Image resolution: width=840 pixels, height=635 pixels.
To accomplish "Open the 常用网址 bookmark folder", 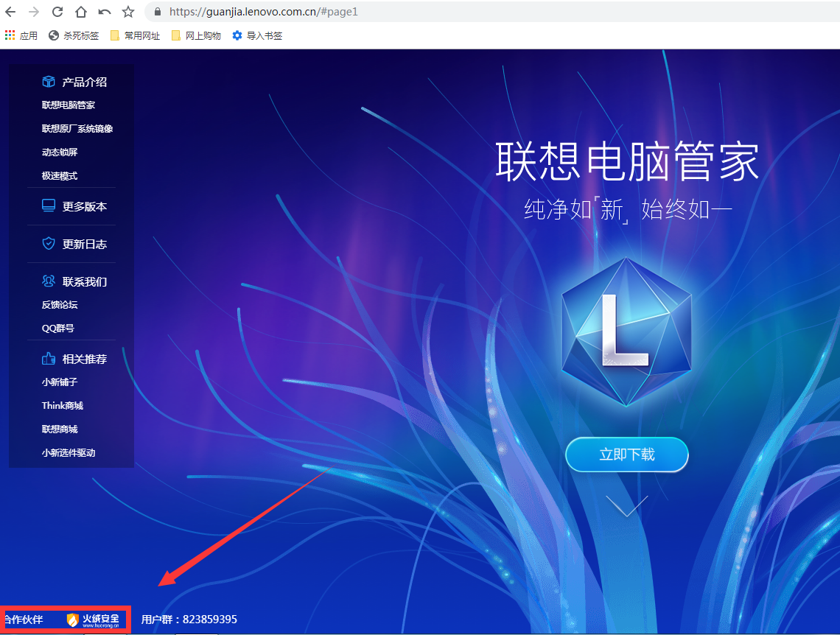I will tap(135, 35).
